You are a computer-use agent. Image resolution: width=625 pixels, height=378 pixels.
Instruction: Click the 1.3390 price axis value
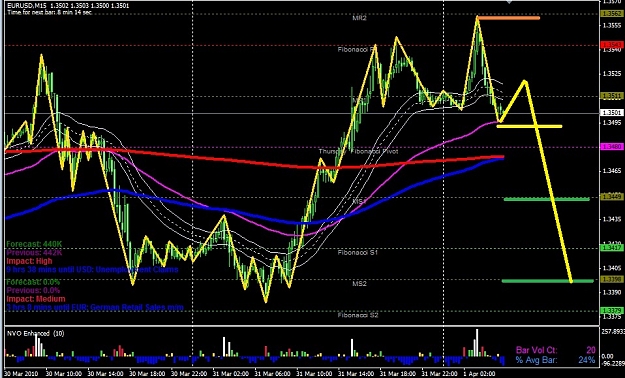coord(612,293)
